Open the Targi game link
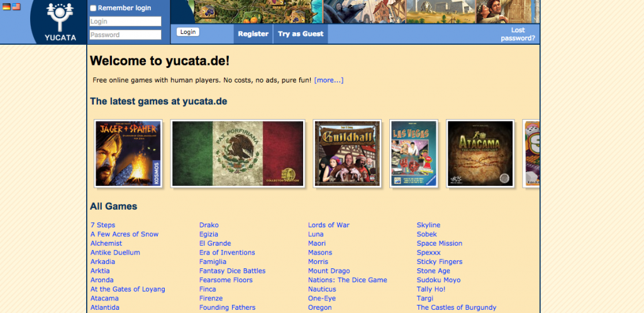This screenshot has height=313, width=644. pyautogui.click(x=425, y=298)
